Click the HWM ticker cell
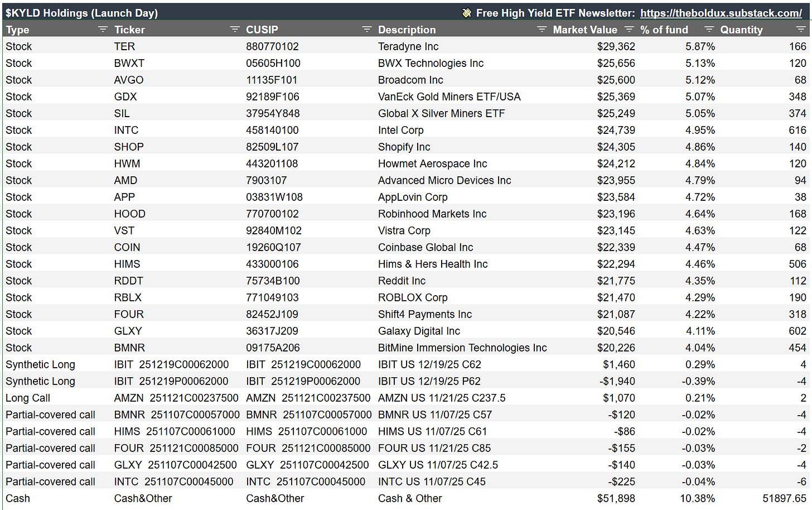Viewport: 812px width, 510px height. [x=127, y=163]
